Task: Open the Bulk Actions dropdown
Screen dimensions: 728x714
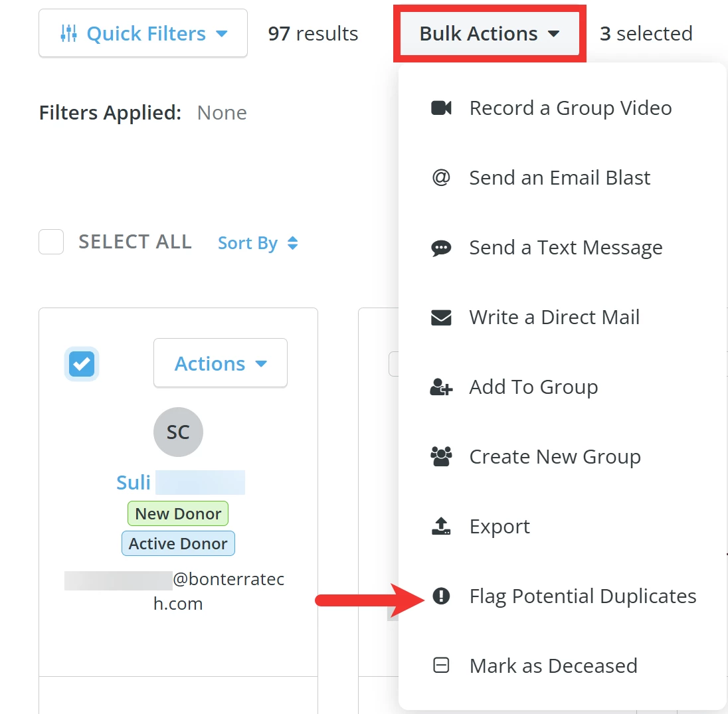Action: 490,33
